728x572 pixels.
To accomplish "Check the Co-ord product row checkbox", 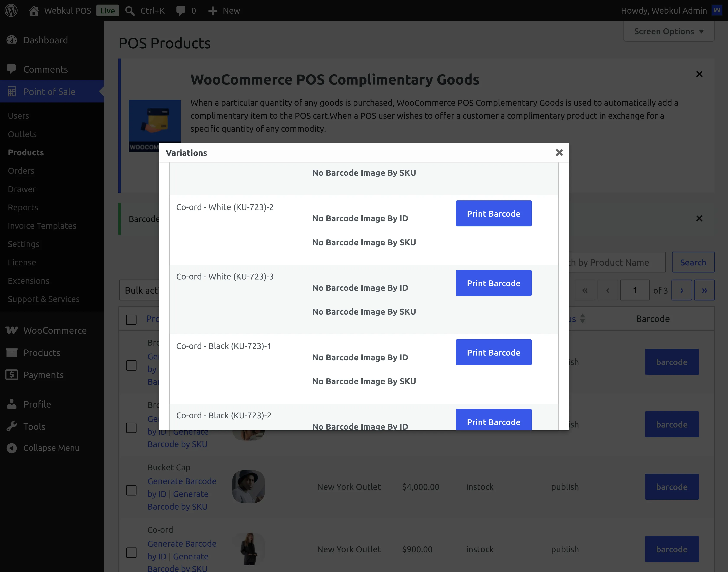I will tap(131, 552).
